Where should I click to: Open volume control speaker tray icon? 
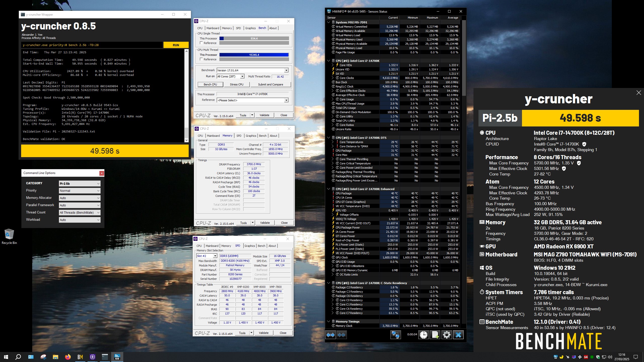[x=610, y=357]
